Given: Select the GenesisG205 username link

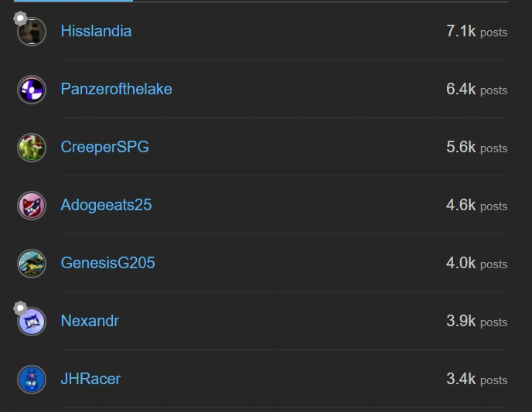Looking at the screenshot, I should coord(107,264).
